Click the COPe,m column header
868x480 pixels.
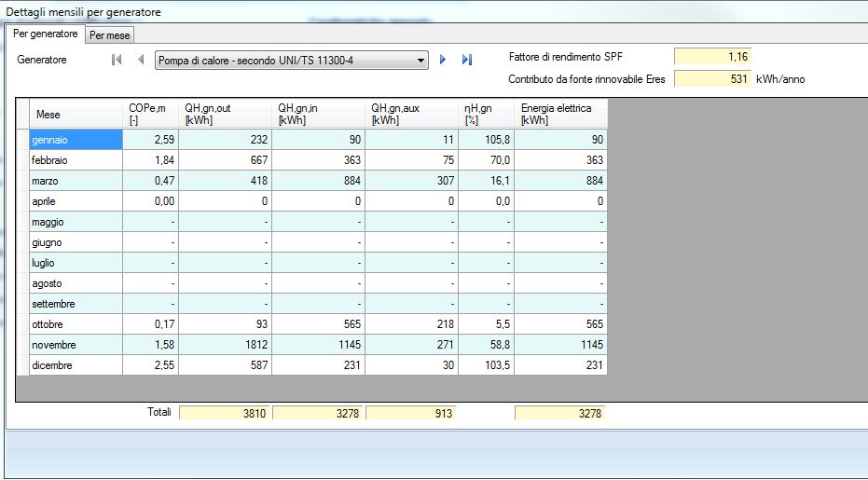click(x=149, y=115)
